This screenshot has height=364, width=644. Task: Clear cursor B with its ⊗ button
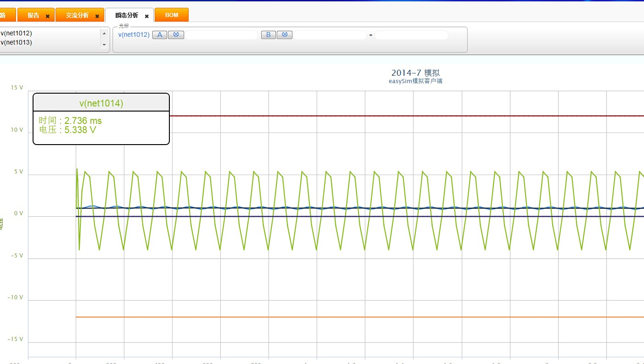[285, 35]
